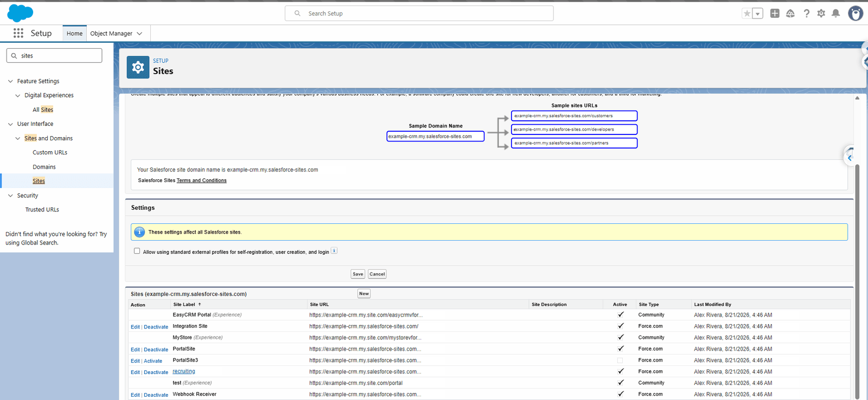Open All Sites in the sidebar

43,109
